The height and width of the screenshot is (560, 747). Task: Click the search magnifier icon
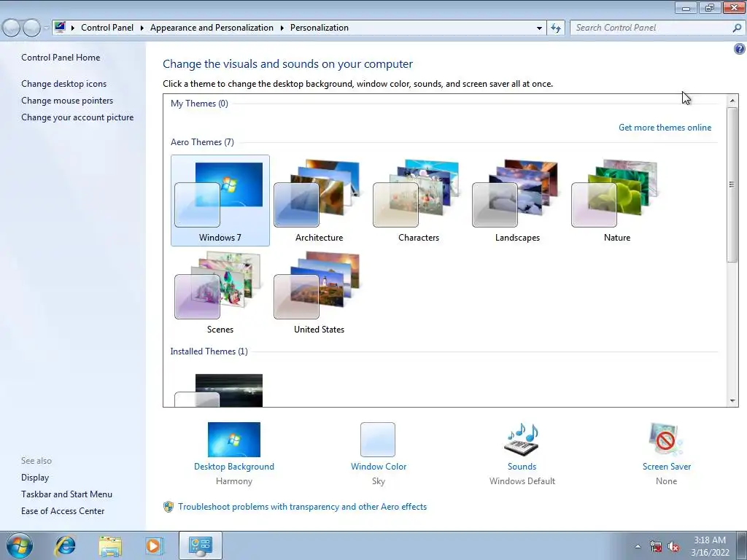[737, 28]
